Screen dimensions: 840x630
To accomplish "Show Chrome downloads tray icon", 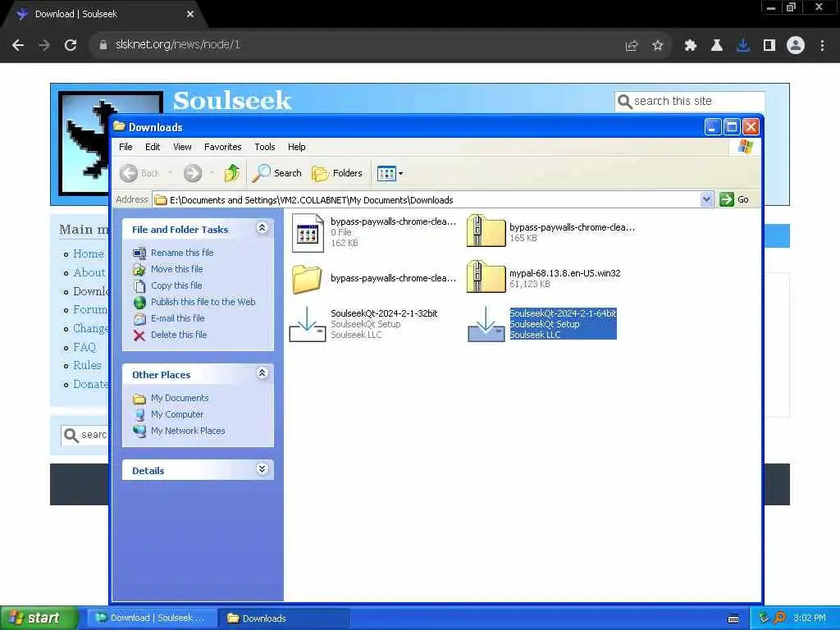I will coord(743,46).
